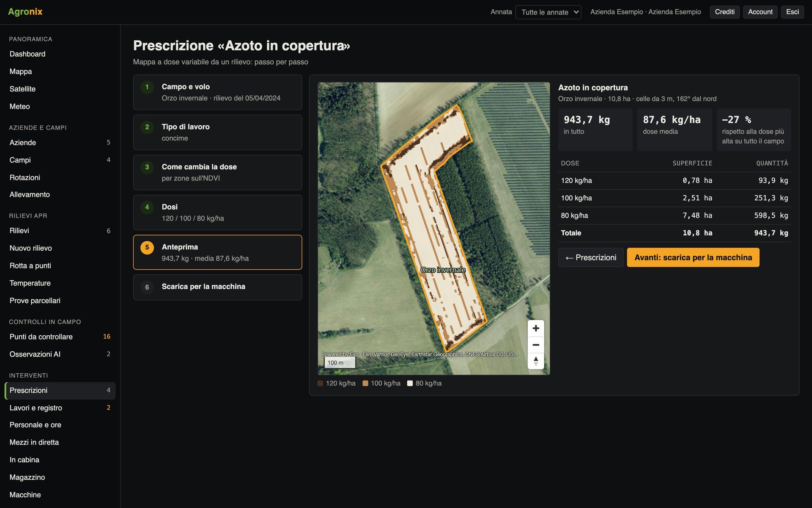Click step 6 number badge for Scarica per la macchina

pyautogui.click(x=147, y=287)
